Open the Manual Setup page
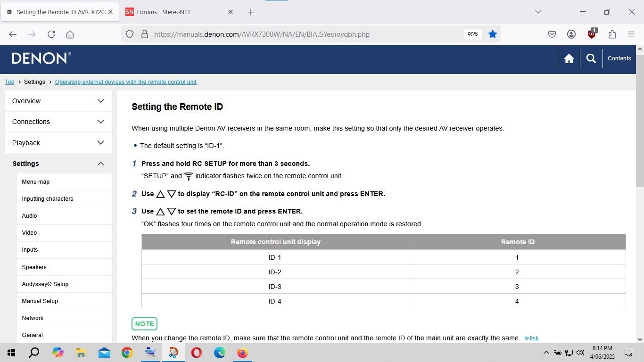The height and width of the screenshot is (362, 644). click(65, 301)
